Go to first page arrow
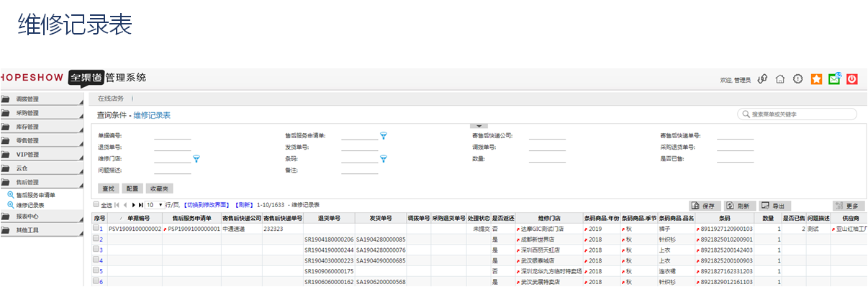Image resolution: width=868 pixels, height=287 pixels. click(x=117, y=205)
